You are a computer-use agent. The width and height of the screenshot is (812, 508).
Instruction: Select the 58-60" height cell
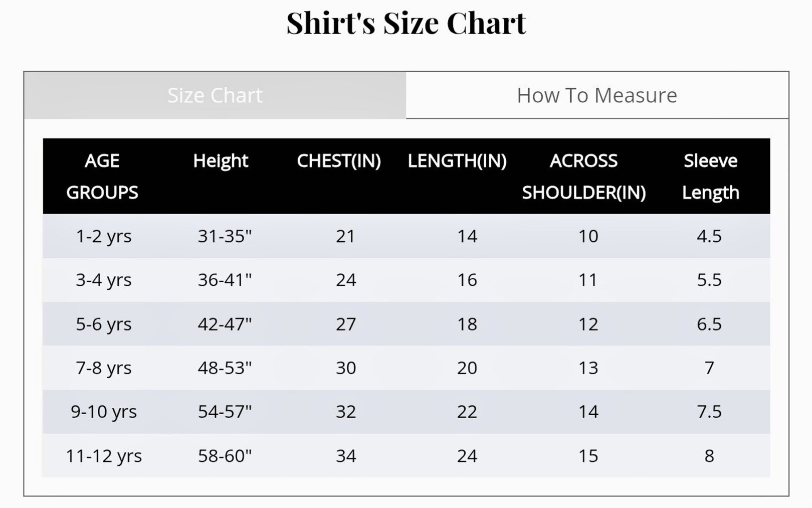click(x=225, y=456)
